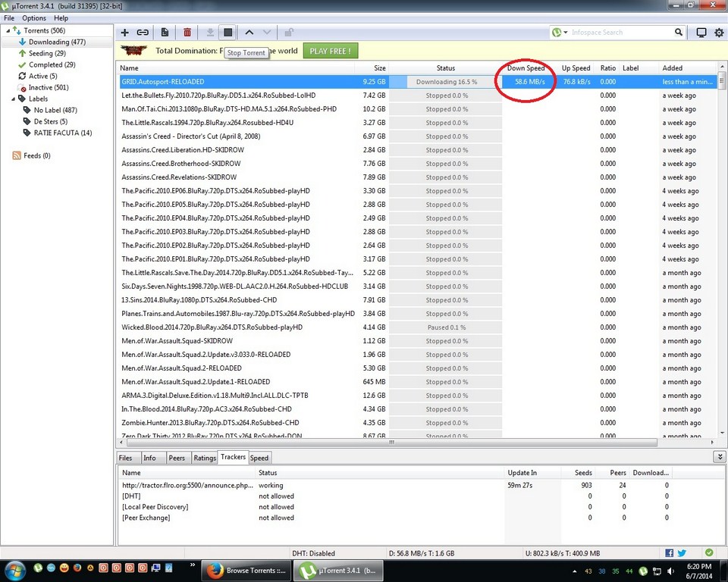Viewport: 728px width, 582px height.
Task: Click the Create New Torrent icon
Action: pos(165,33)
